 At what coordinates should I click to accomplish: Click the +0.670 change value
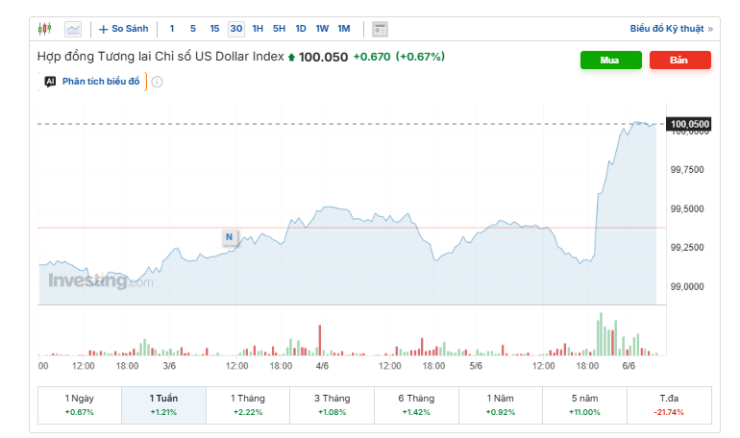(372, 57)
